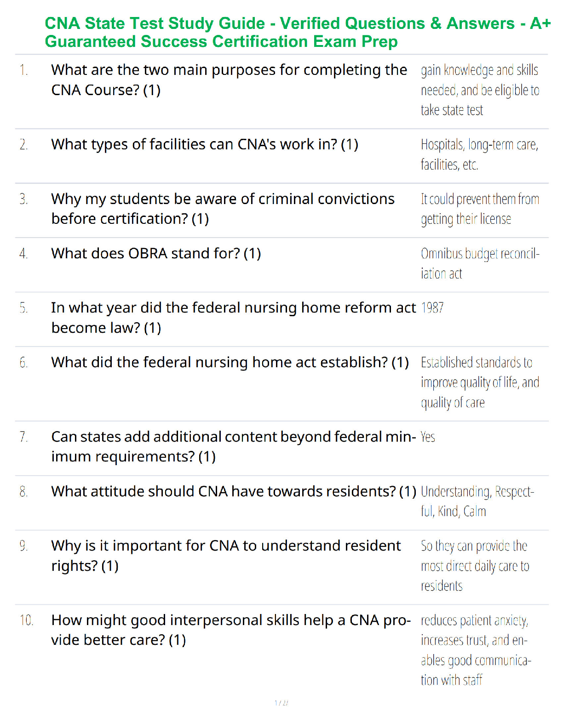This screenshot has height=728, width=563.
Task: Select question 8 about attitude towards residents
Action: [x=234, y=491]
